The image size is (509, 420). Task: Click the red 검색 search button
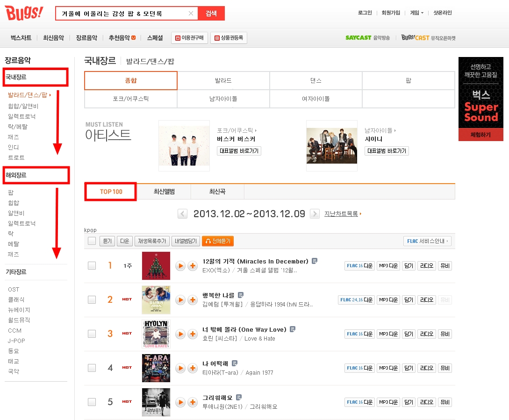coord(211,13)
